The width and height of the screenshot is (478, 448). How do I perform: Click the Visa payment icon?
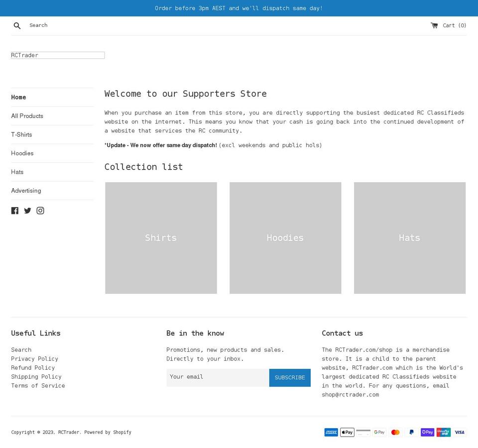(460, 432)
